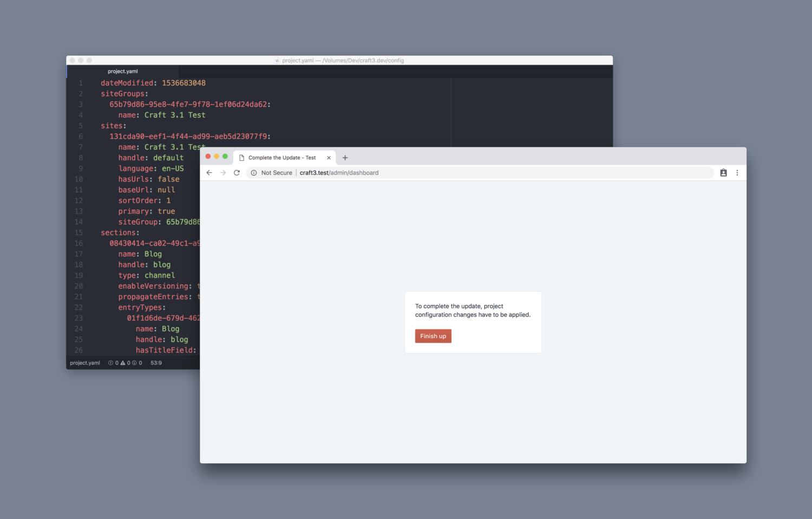Viewport: 812px width, 519px height.
Task: Close the Complete the Update browser tab
Action: [329, 157]
